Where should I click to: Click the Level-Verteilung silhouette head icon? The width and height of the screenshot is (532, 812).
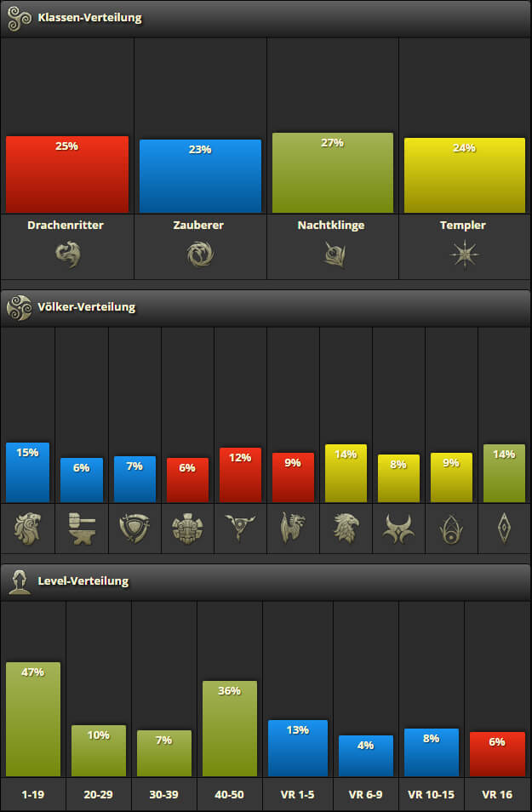coord(20,581)
